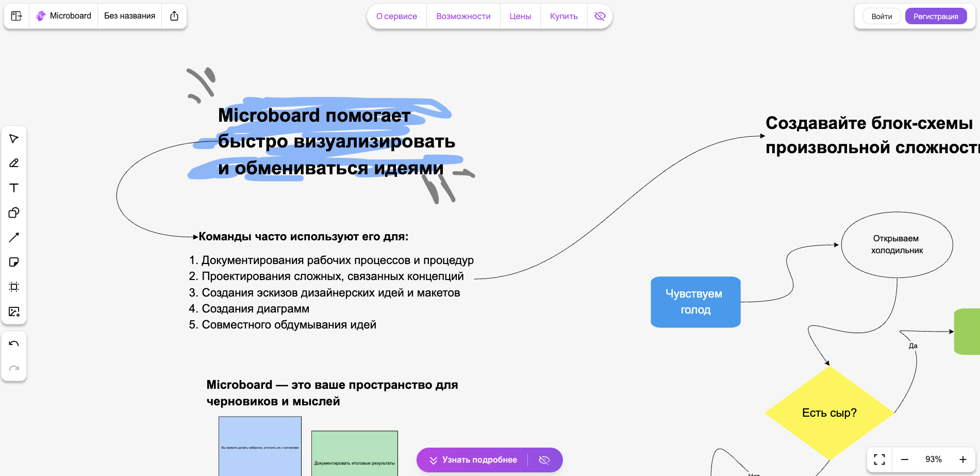
Task: Redo the last action
Action: click(14, 368)
